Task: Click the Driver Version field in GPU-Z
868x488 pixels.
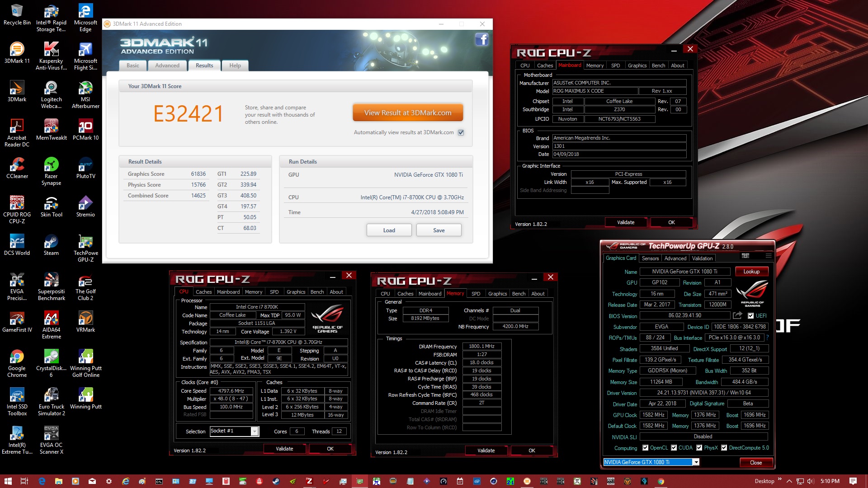Action: coord(703,393)
